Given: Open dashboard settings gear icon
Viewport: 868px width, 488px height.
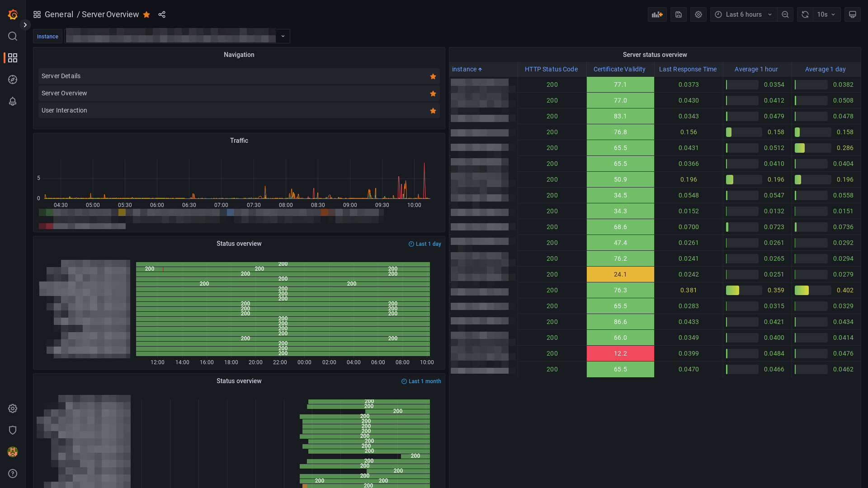Looking at the screenshot, I should point(698,14).
